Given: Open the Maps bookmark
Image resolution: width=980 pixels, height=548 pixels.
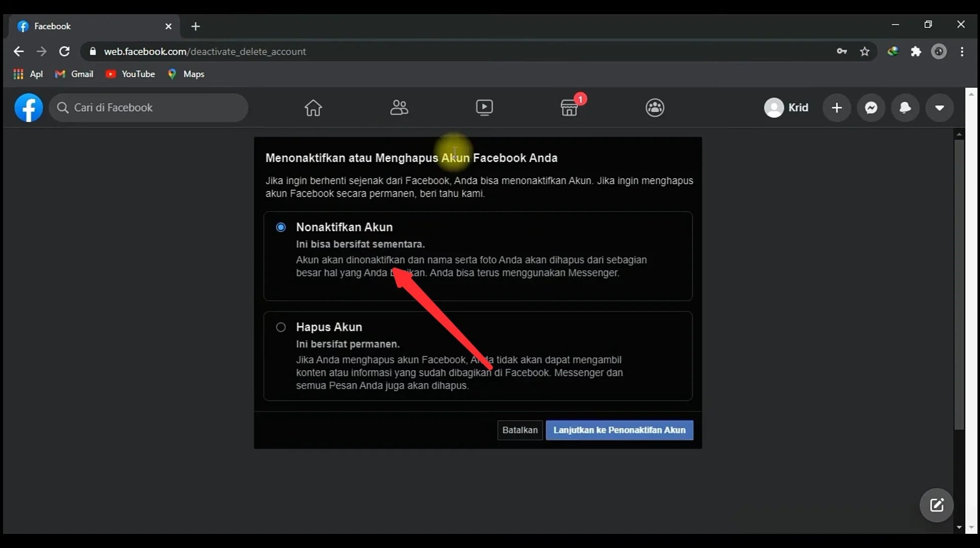Looking at the screenshot, I should point(186,74).
